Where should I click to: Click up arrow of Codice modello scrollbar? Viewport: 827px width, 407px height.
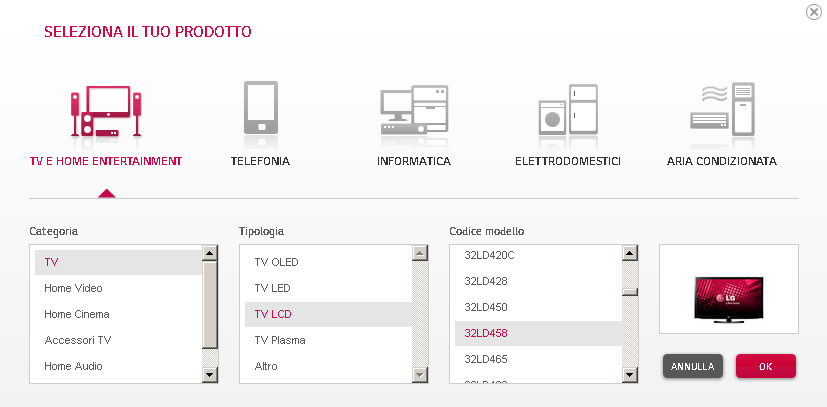630,253
